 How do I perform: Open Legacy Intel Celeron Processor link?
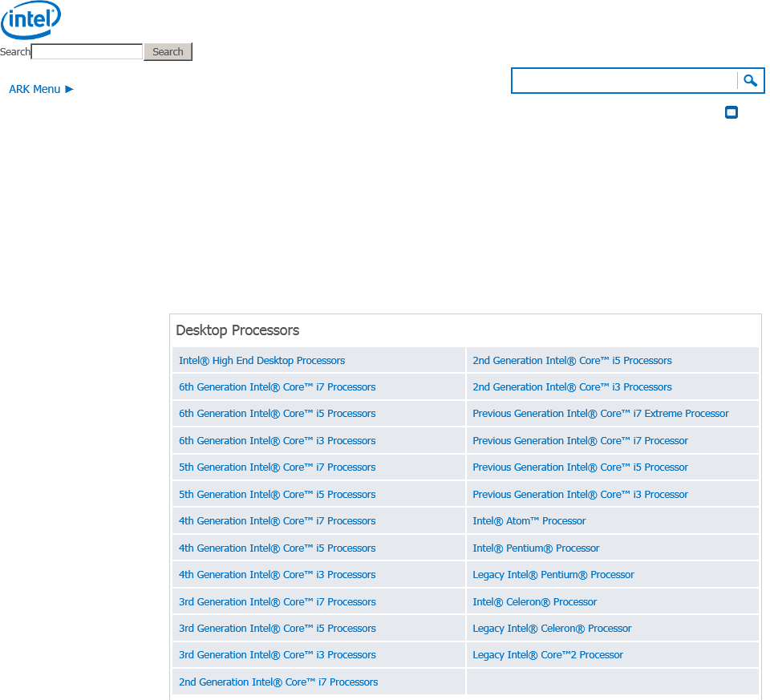tap(552, 629)
